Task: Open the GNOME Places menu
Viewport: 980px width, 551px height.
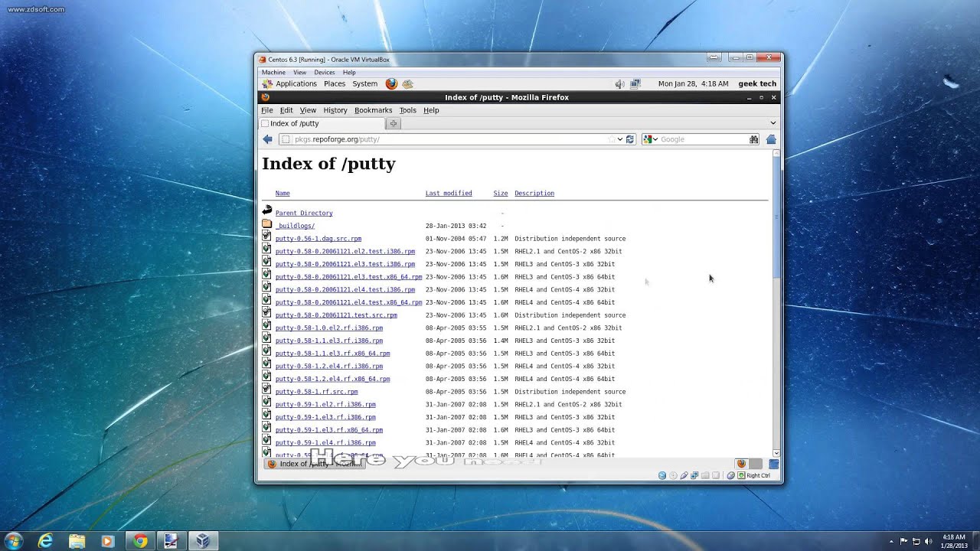Action: click(x=335, y=84)
